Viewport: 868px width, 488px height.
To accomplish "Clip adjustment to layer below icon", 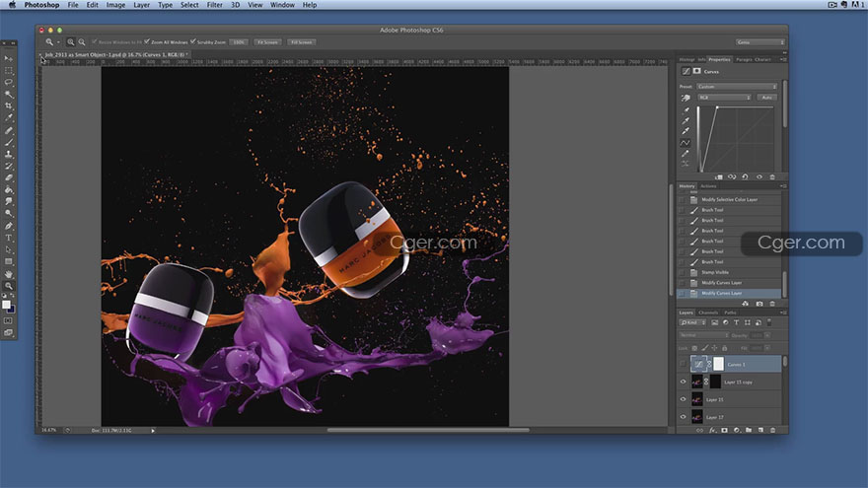I will 718,177.
